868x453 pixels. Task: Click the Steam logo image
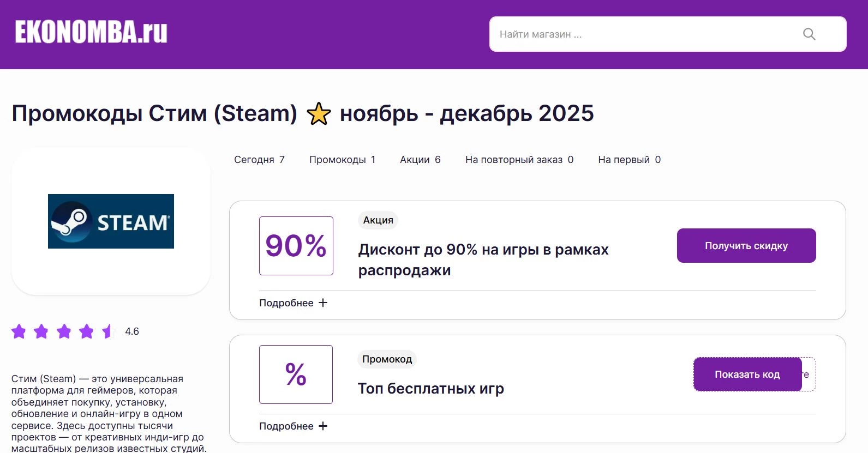(x=111, y=221)
